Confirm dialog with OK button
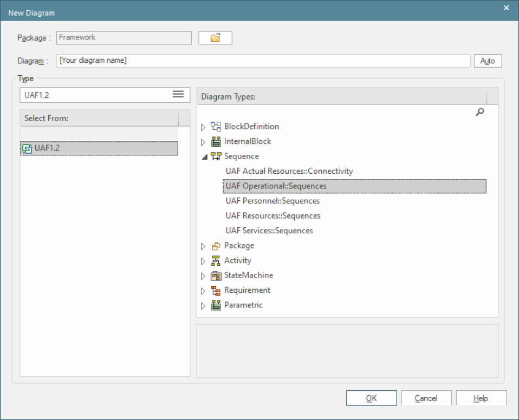The height and width of the screenshot is (420, 519). 371,398
